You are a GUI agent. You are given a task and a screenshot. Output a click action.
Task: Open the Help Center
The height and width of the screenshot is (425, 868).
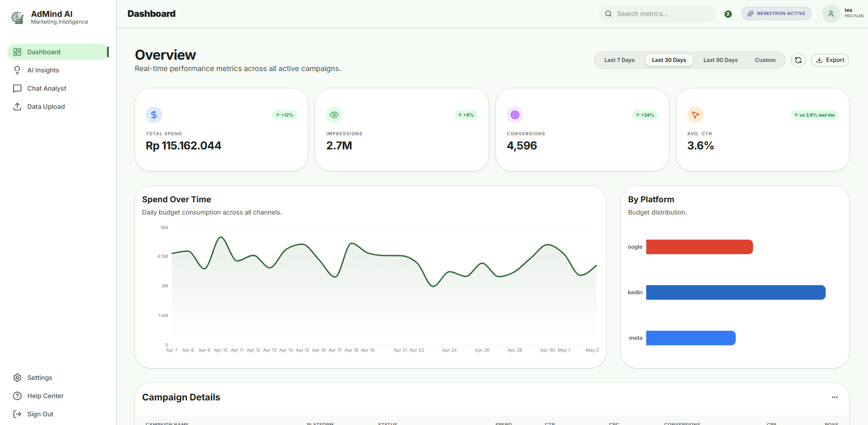(58, 396)
